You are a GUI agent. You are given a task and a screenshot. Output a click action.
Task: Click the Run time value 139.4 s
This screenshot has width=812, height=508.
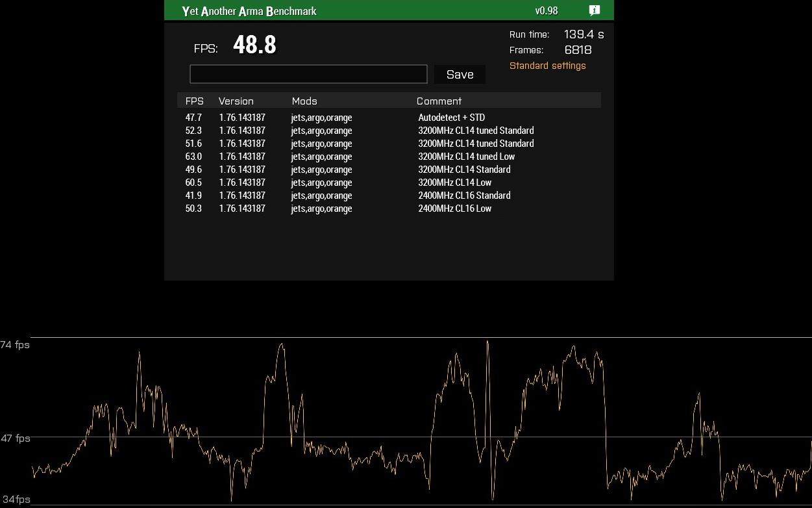pyautogui.click(x=584, y=34)
